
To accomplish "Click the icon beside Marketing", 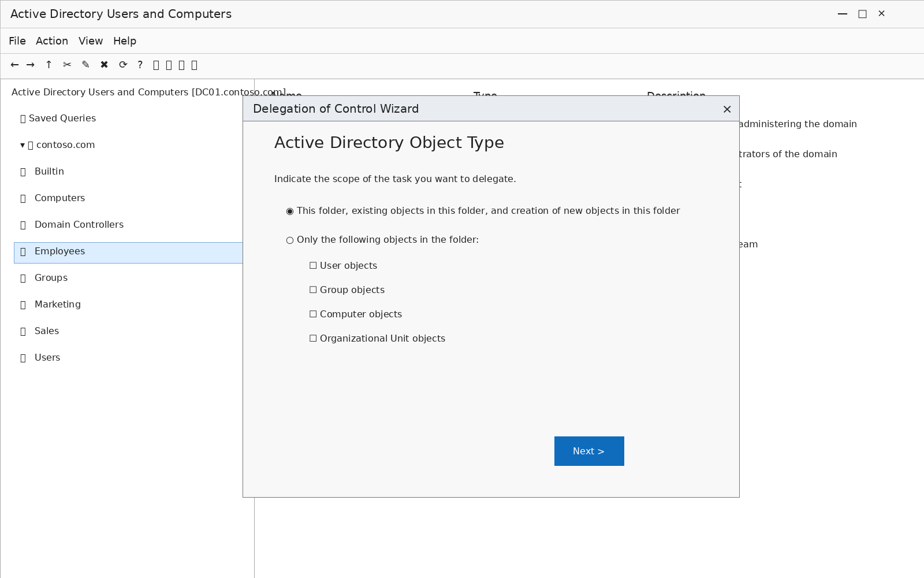I will [23, 305].
